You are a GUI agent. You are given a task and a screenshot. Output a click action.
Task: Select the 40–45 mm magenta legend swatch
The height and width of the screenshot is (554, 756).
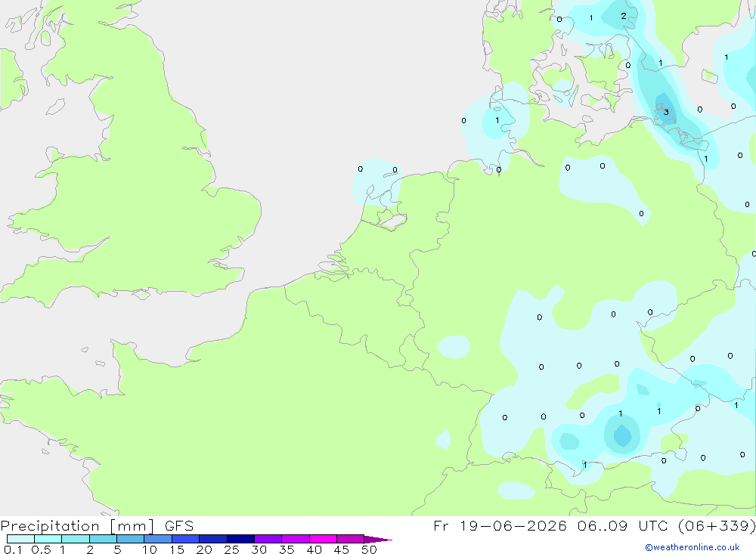tap(323, 539)
